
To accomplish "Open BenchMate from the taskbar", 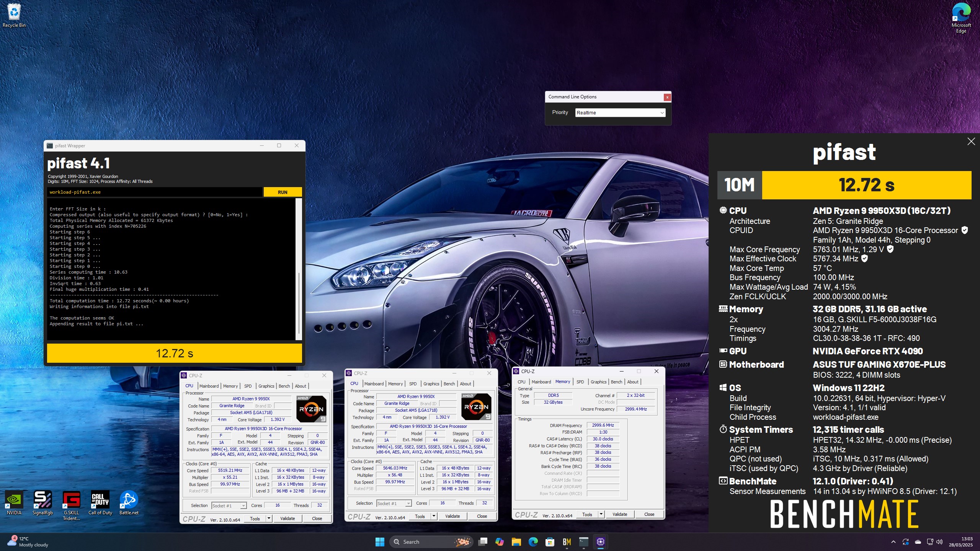I will coord(567,542).
